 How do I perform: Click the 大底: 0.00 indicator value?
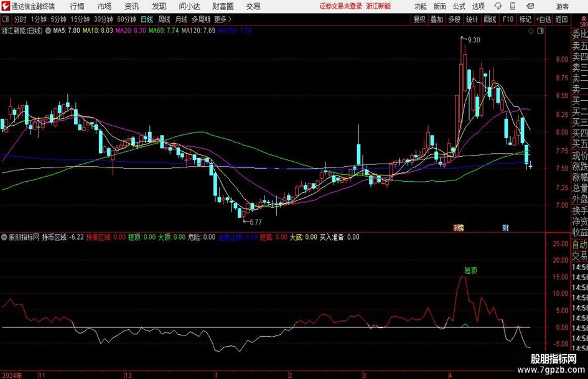[x=304, y=237]
